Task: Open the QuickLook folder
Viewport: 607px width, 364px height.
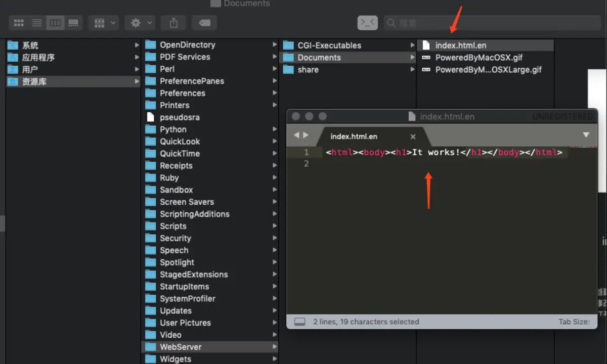Action: [x=210, y=142]
